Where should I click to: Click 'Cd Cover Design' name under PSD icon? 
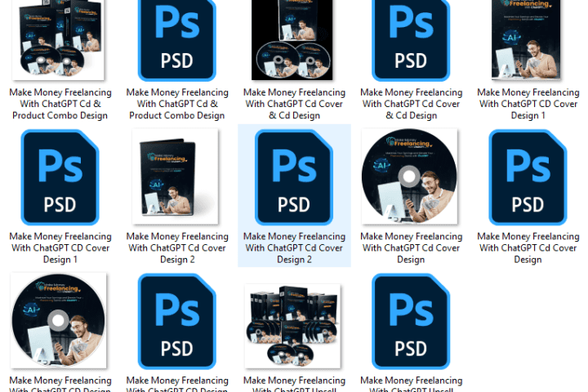(x=528, y=248)
